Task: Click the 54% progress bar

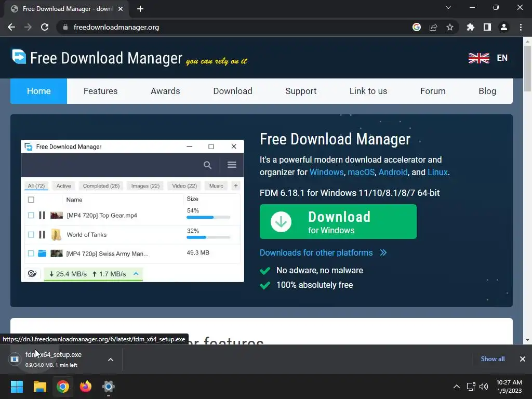Action: [208, 217]
